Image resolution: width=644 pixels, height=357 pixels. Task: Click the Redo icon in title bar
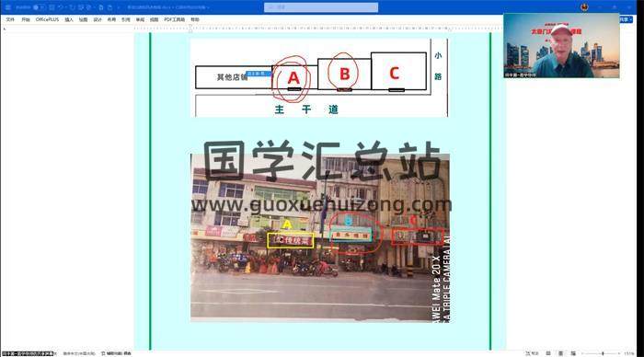(x=73, y=7)
